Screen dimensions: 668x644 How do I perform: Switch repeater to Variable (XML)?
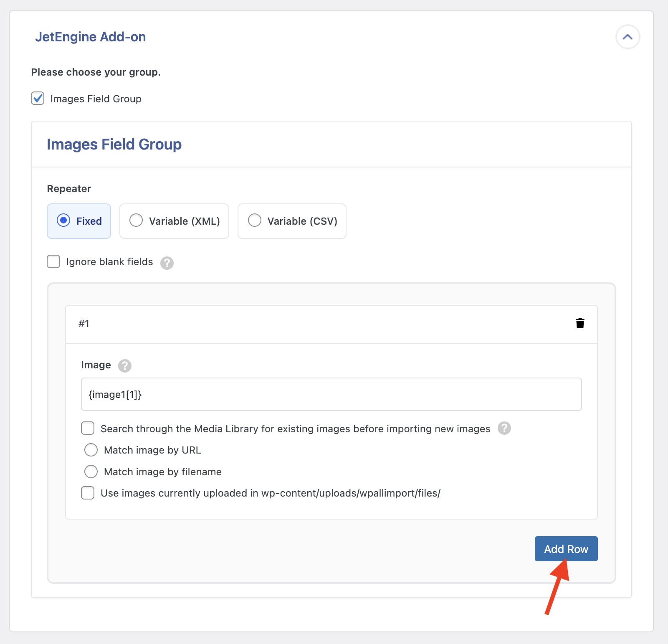[136, 221]
